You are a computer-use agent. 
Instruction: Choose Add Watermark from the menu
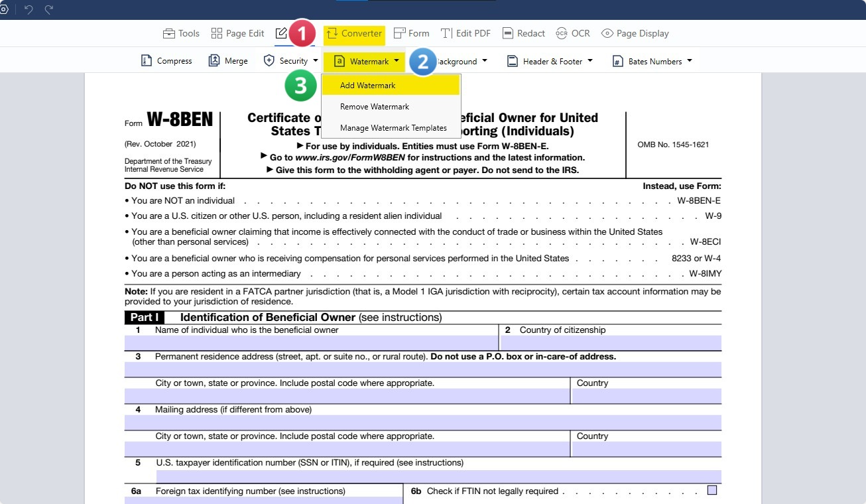pos(391,85)
